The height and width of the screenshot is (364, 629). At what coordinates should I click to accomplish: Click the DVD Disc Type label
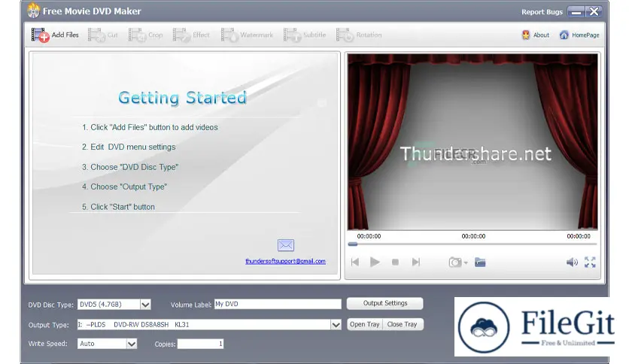click(x=51, y=305)
